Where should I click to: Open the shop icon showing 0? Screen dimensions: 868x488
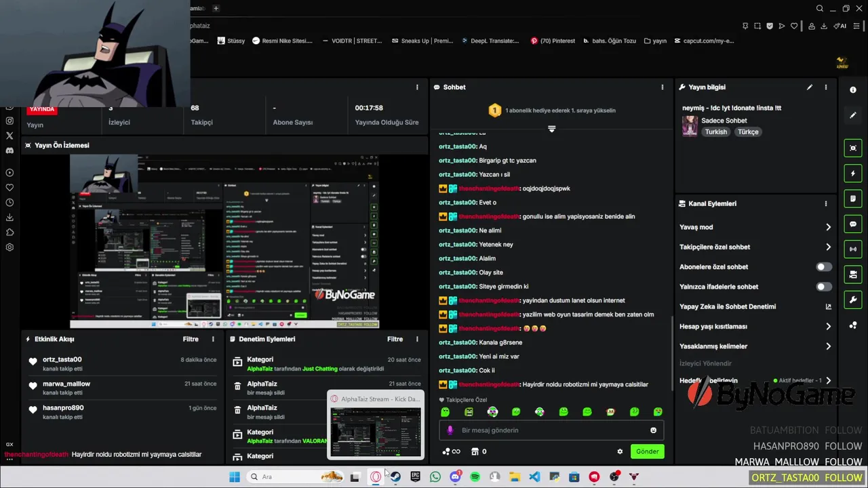click(475, 451)
